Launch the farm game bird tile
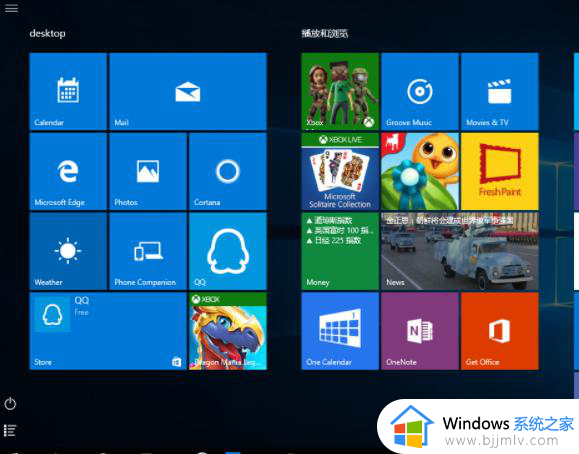This screenshot has width=579, height=454. click(420, 171)
